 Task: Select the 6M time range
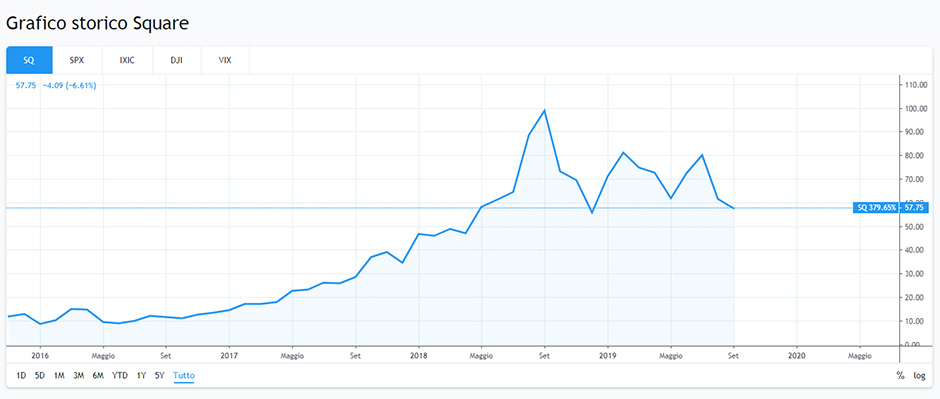pos(98,376)
